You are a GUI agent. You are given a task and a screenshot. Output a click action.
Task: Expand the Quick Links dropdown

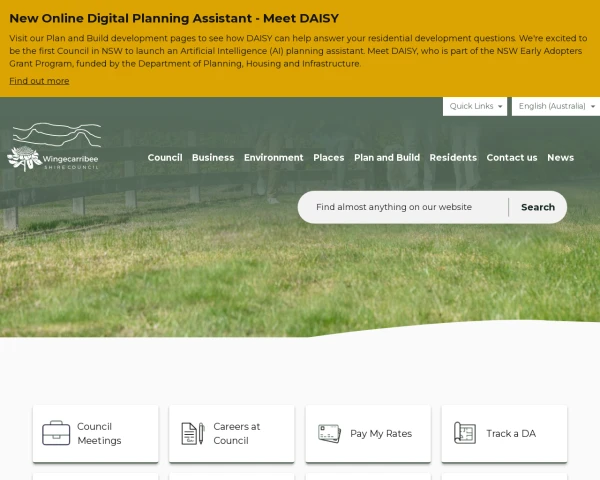pyautogui.click(x=475, y=106)
